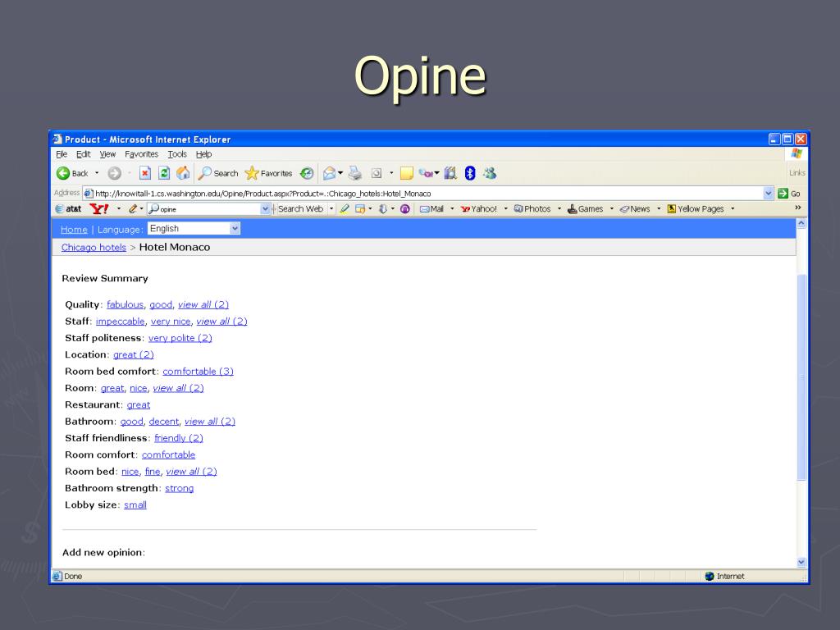The width and height of the screenshot is (840, 630).
Task: Open Yellow Pages toolbar button
Action: (696, 209)
